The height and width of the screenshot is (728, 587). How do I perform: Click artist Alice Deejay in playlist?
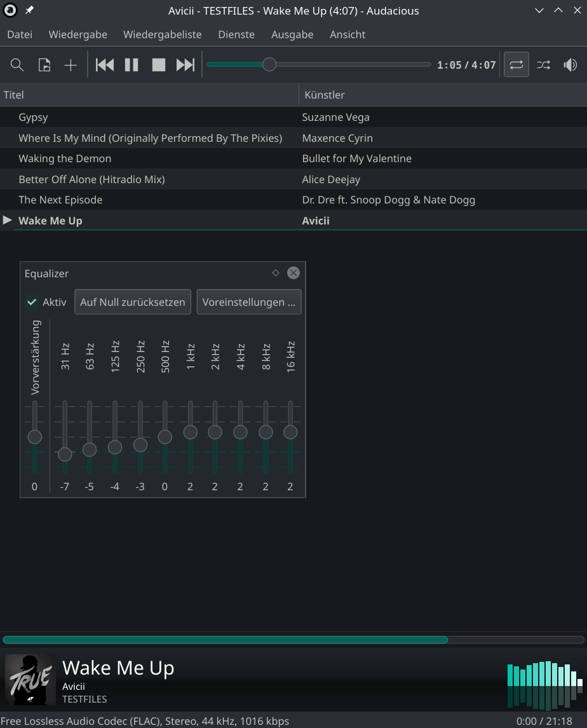(332, 180)
